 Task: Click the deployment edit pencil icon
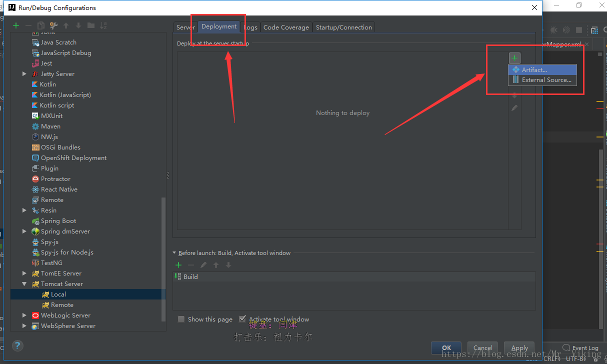pos(514,108)
